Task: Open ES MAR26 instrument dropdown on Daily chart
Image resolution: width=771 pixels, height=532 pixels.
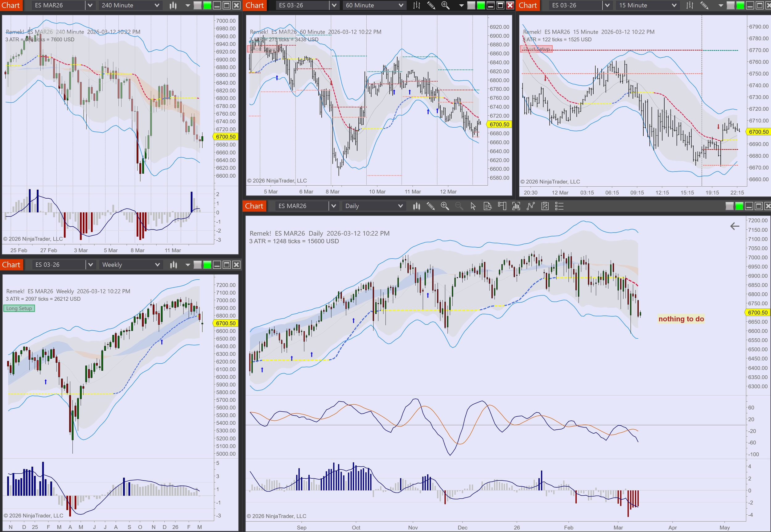Action: 333,206
